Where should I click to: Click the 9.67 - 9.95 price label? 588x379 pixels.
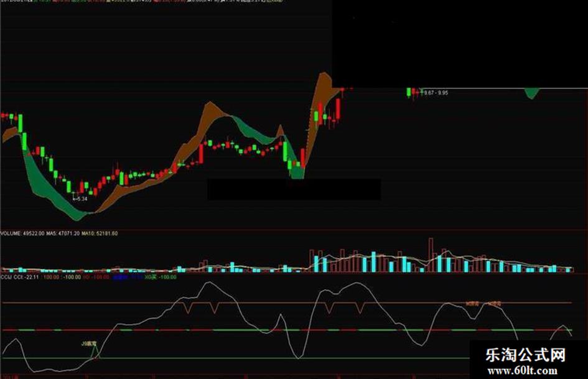(436, 93)
